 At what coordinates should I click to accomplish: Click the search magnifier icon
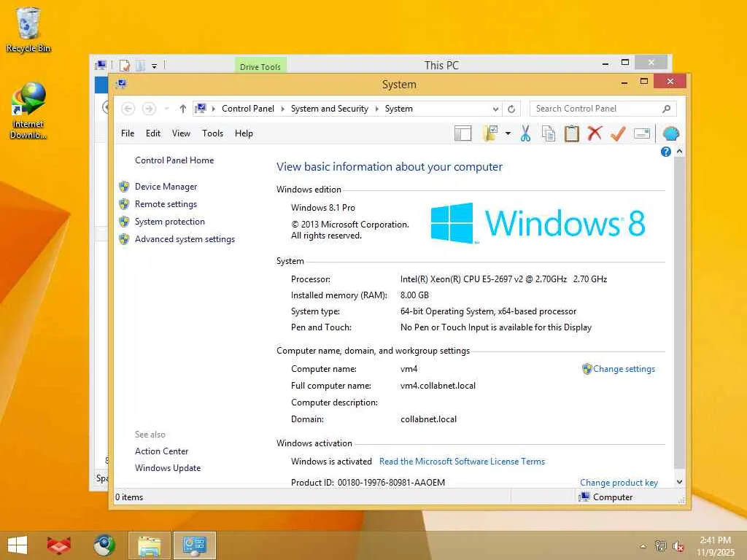[x=666, y=109]
